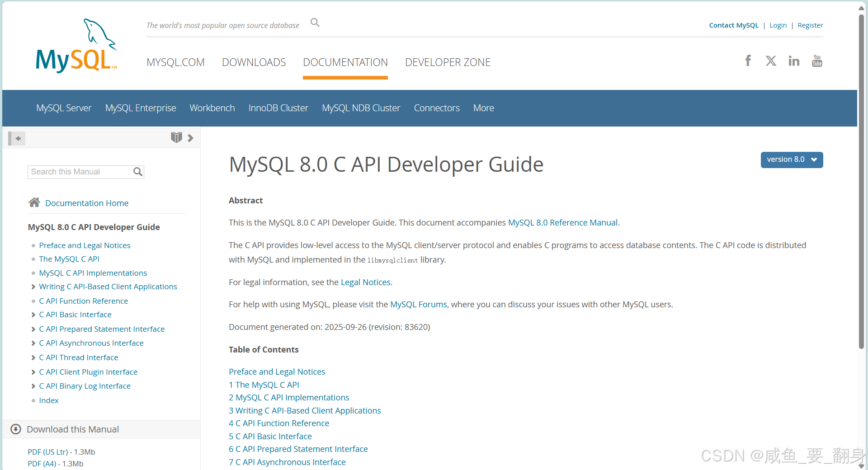Expand the C API Basic Interface node
Image resolution: width=868 pixels, height=470 pixels.
click(33, 315)
